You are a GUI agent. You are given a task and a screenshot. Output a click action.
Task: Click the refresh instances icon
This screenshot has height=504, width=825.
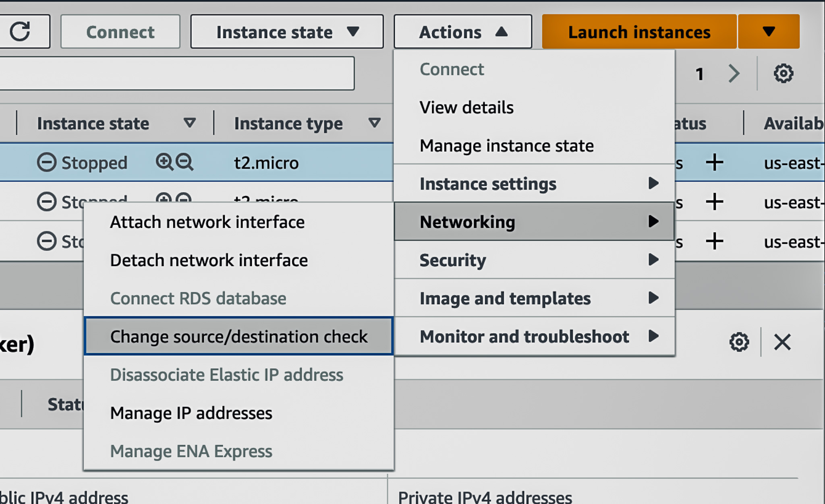click(20, 32)
